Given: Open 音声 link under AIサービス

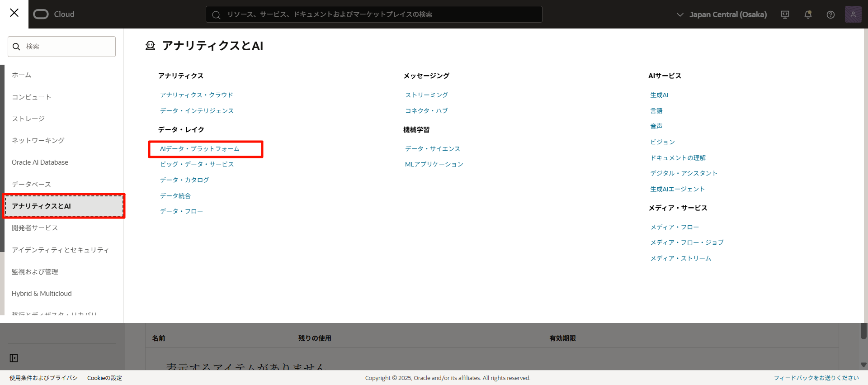Looking at the screenshot, I should tap(656, 126).
